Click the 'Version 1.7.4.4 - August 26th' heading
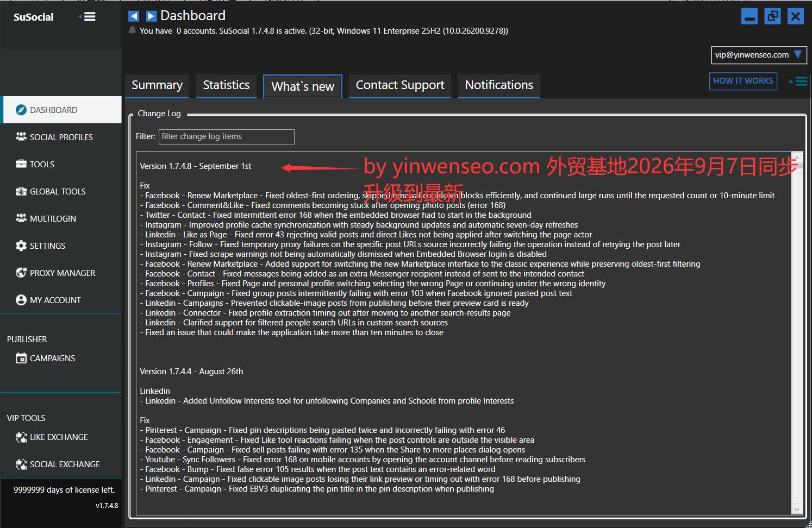This screenshot has width=812, height=528. 191,372
